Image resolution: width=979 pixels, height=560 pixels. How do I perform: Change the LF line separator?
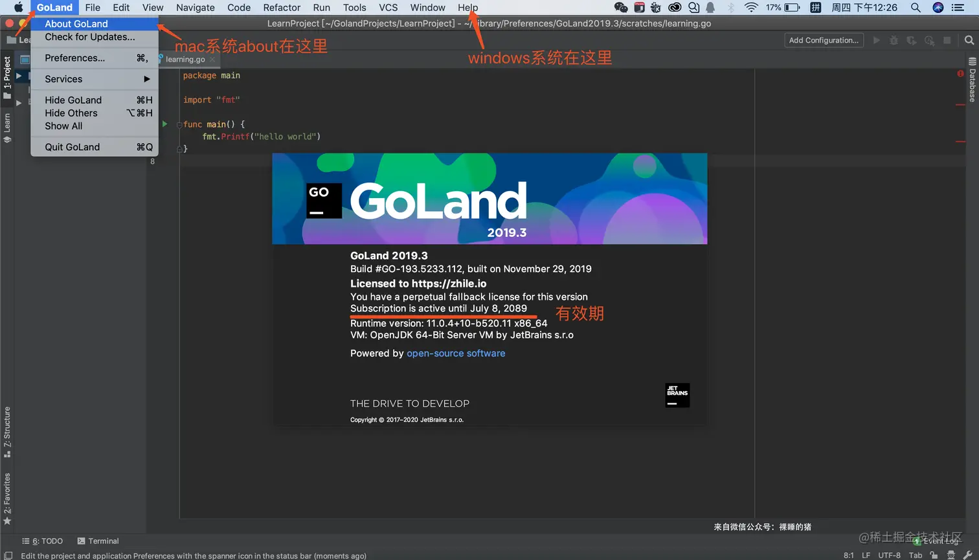866,555
